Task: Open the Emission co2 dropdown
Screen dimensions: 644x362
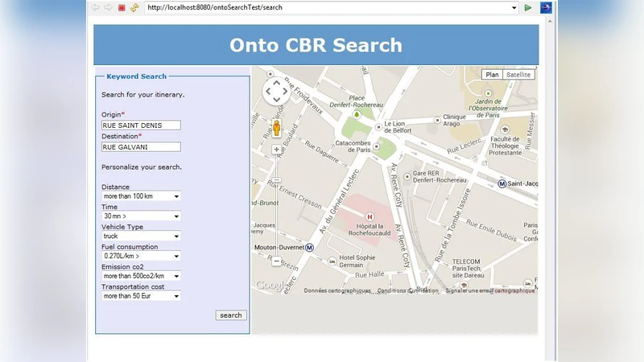Action: pyautogui.click(x=141, y=276)
